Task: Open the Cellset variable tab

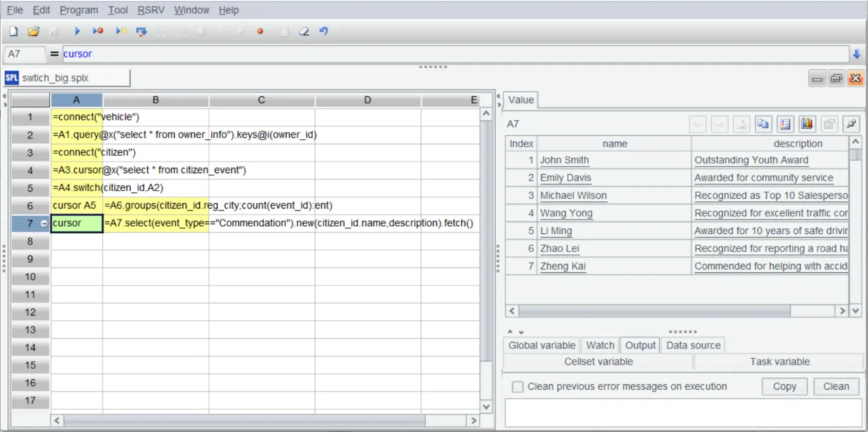Action: [599, 361]
